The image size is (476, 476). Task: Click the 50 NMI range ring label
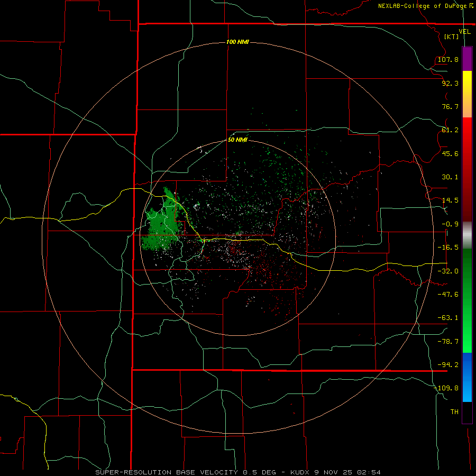(x=237, y=140)
